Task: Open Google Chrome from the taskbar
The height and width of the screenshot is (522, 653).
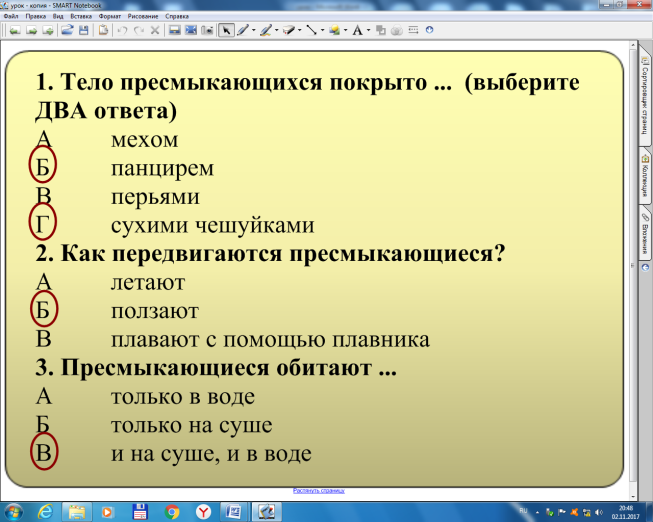Action: click(x=172, y=510)
